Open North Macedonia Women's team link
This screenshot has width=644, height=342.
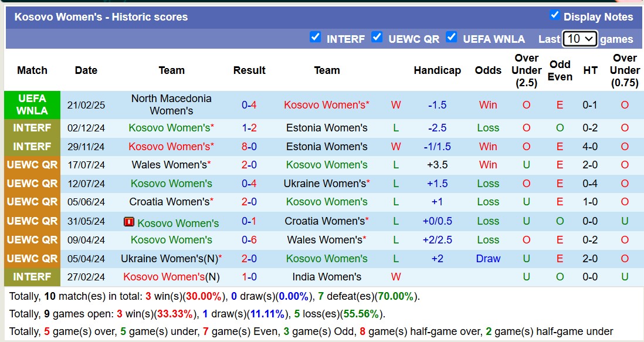tap(171, 104)
